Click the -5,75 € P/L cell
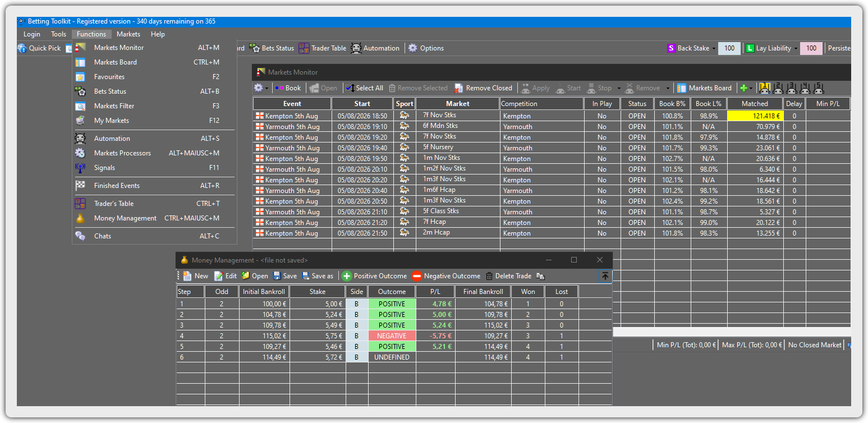Screen dimensions: 868x423 [435, 336]
